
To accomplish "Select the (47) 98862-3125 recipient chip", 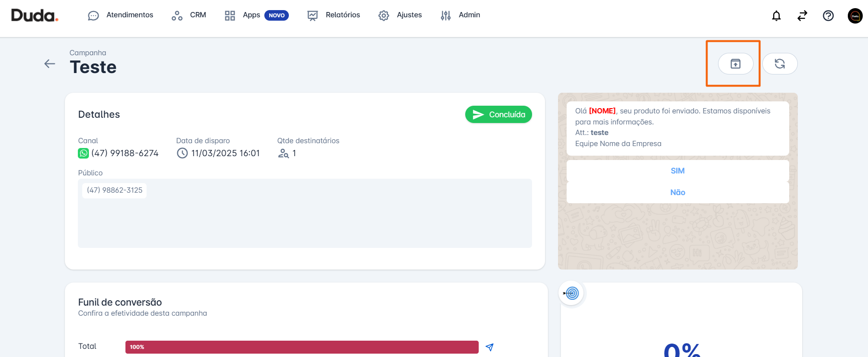I will pos(114,190).
